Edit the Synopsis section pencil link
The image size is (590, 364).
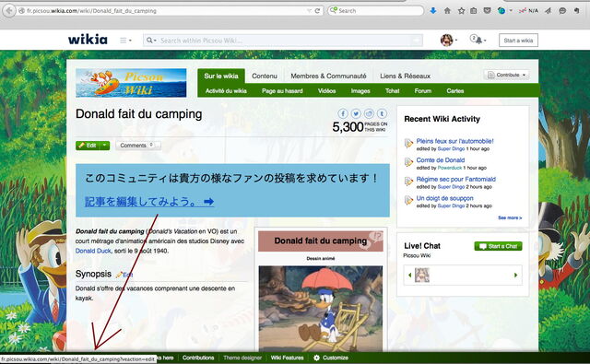124,275
